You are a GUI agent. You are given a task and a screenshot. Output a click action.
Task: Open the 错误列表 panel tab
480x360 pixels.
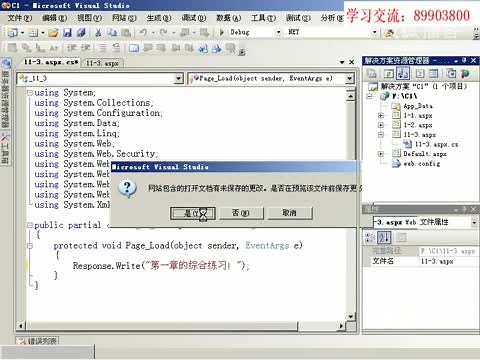37,341
